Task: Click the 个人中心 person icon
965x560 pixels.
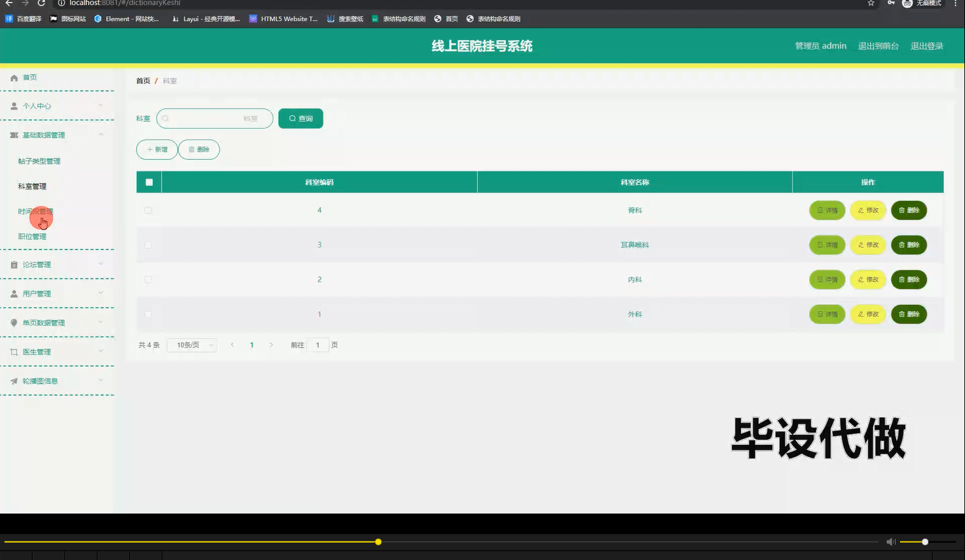Action: 14,106
